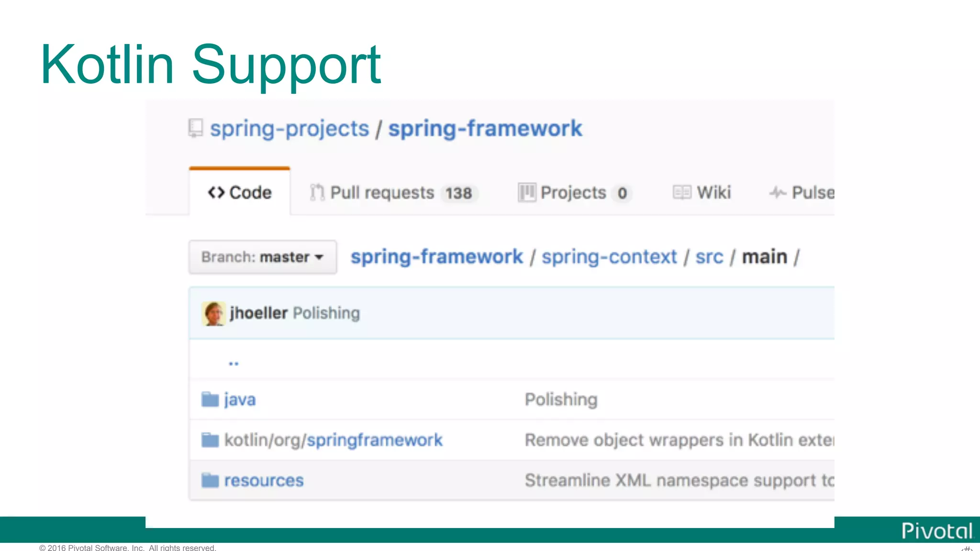
Task: Open the java folder
Action: point(240,400)
